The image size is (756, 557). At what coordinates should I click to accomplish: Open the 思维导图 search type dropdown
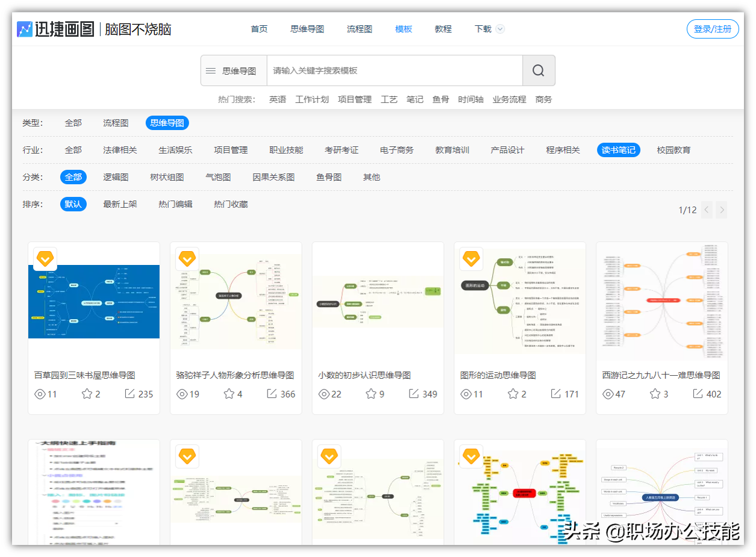point(240,70)
